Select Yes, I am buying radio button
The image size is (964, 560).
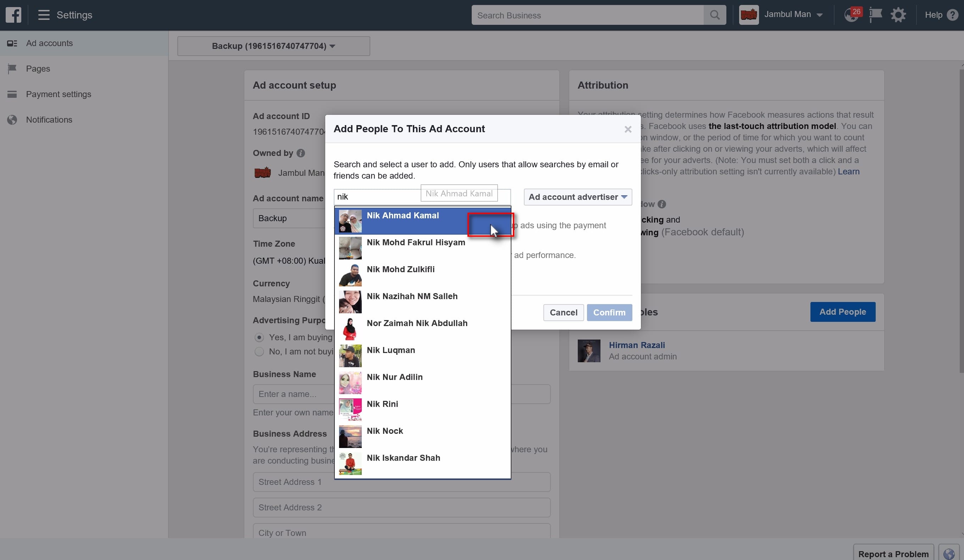click(259, 337)
